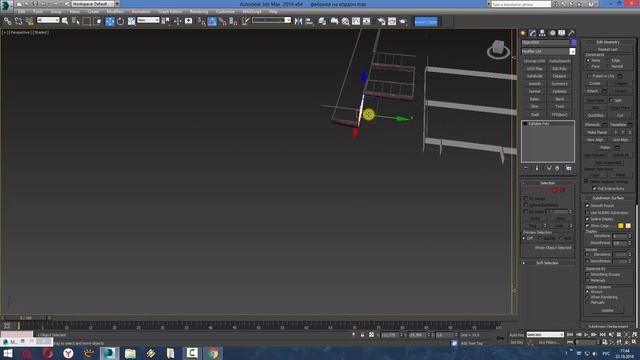The image size is (640, 360).
Task: Activate Select and Scale tool
Action: [x=131, y=21]
